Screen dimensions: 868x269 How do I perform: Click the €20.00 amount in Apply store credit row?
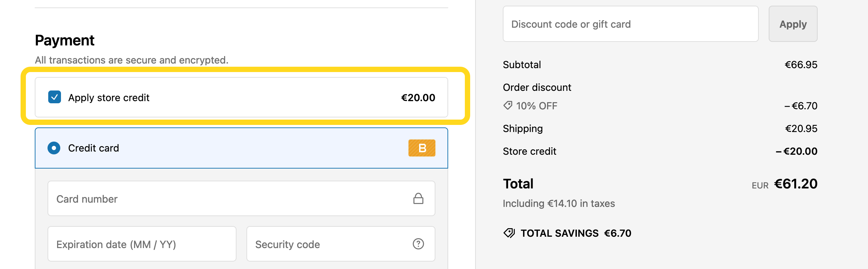pyautogui.click(x=418, y=98)
